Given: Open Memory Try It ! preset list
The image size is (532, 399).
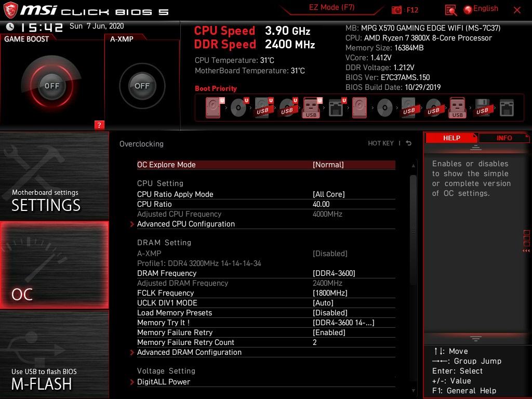Looking at the screenshot, I should click(x=266, y=322).
